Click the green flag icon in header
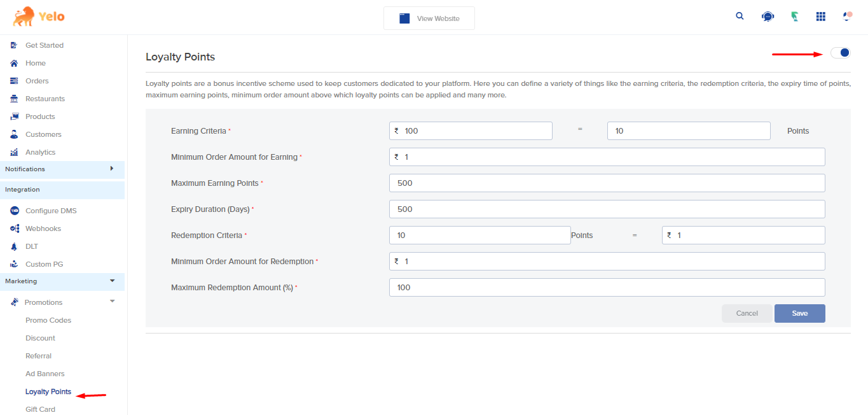Viewport: 868px width, 415px height. pyautogui.click(x=794, y=17)
